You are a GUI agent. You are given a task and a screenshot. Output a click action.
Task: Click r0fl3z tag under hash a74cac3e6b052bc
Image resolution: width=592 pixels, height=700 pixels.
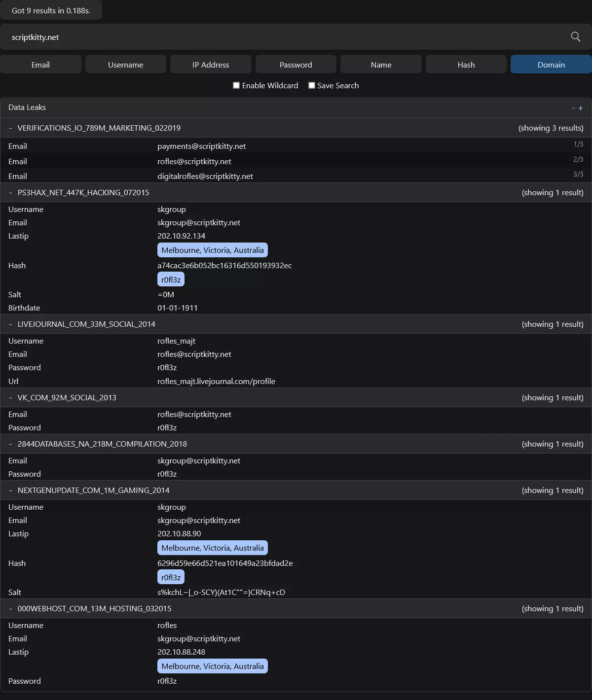(171, 280)
